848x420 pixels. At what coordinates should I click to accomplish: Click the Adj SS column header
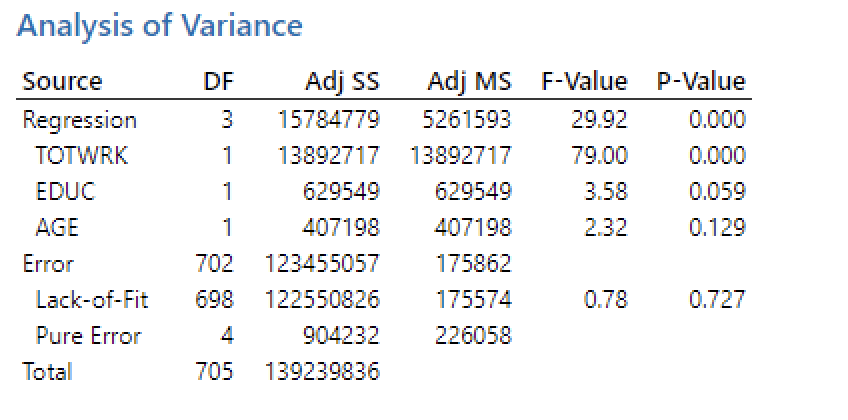[x=343, y=82]
